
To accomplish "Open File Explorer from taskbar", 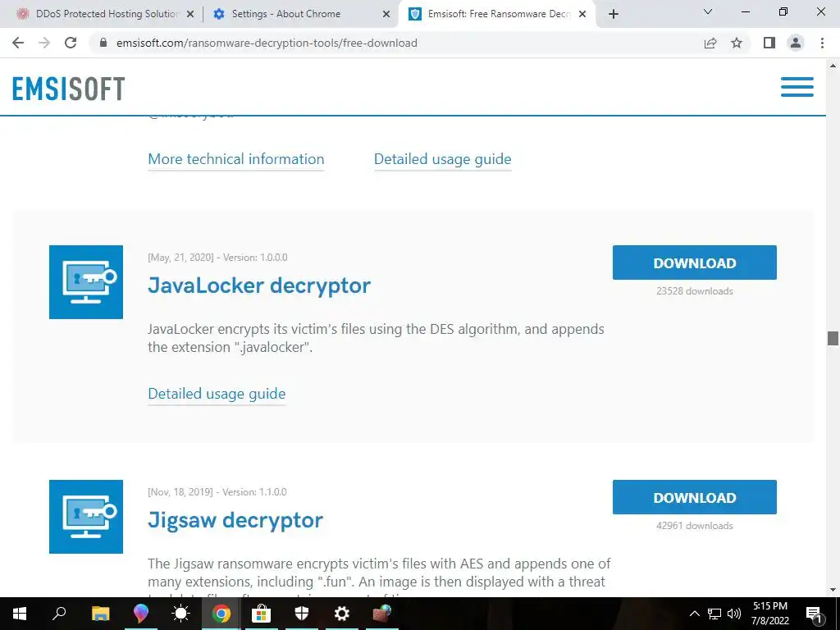I will click(x=100, y=614).
